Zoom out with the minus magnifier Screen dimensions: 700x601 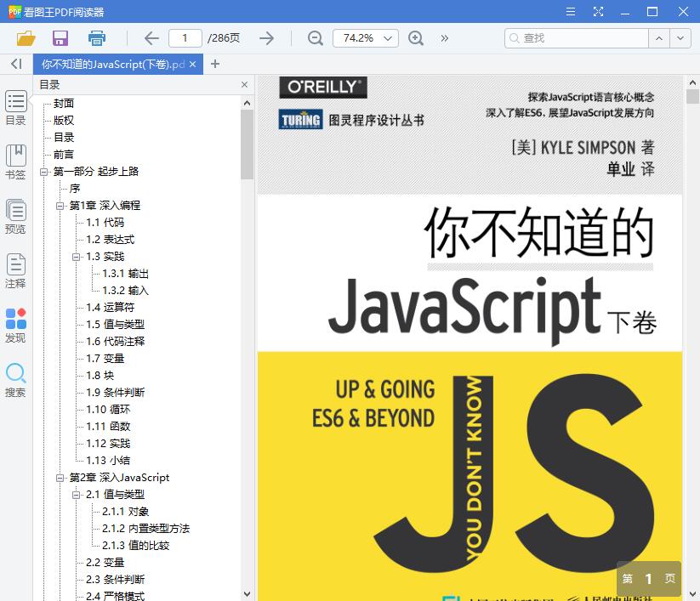click(316, 38)
